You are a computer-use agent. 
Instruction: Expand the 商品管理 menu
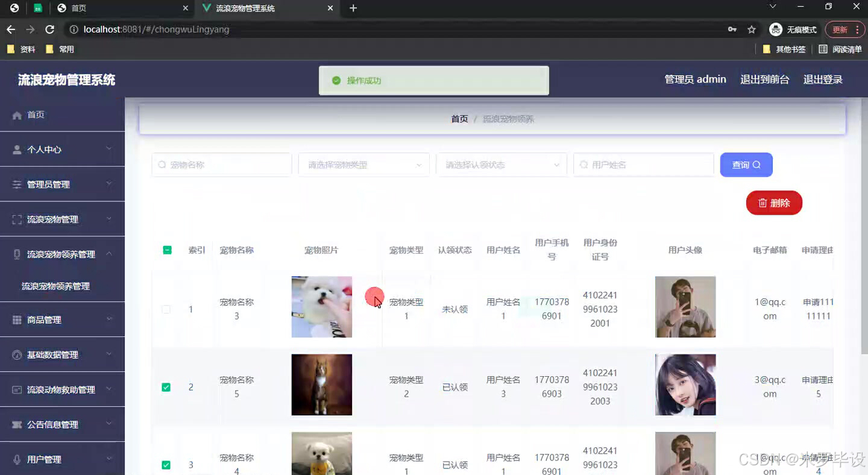109,319
